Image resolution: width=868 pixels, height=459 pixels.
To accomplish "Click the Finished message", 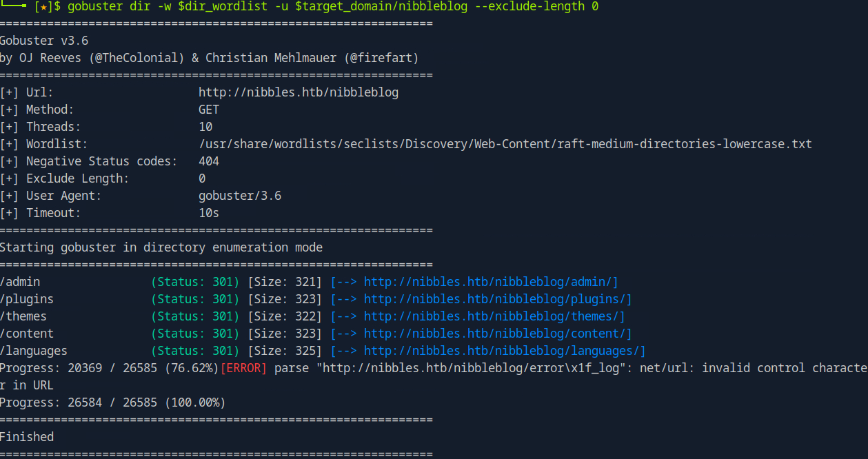I will point(27,437).
